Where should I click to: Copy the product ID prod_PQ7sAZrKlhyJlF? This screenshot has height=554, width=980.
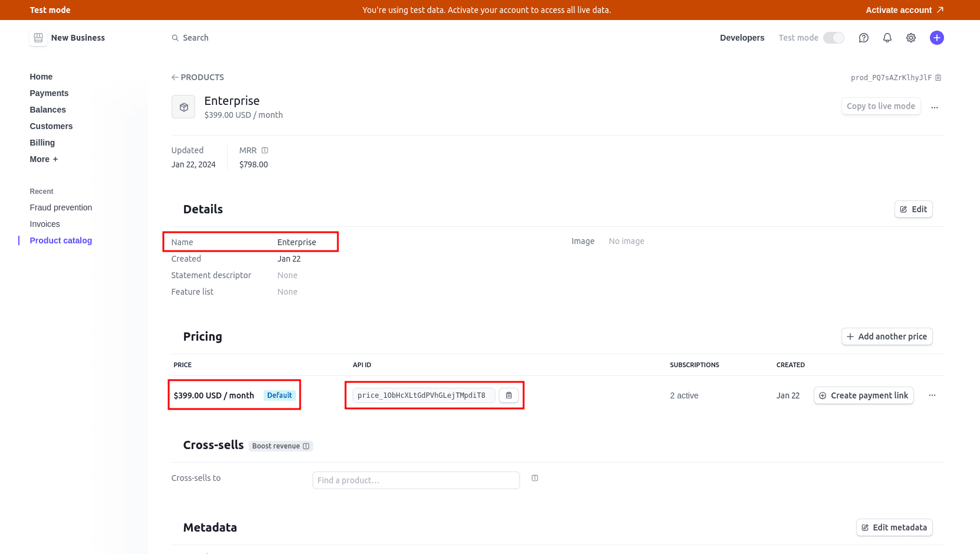(938, 78)
